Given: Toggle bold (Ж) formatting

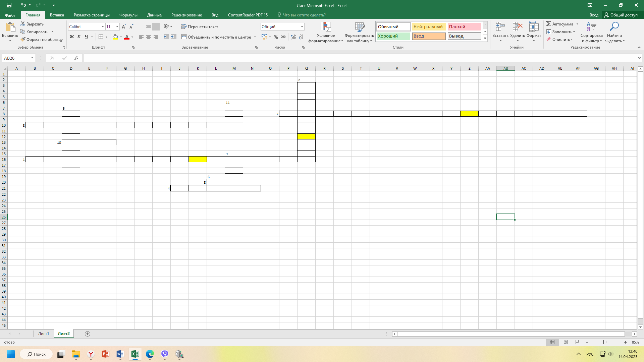Looking at the screenshot, I should pyautogui.click(x=71, y=37).
